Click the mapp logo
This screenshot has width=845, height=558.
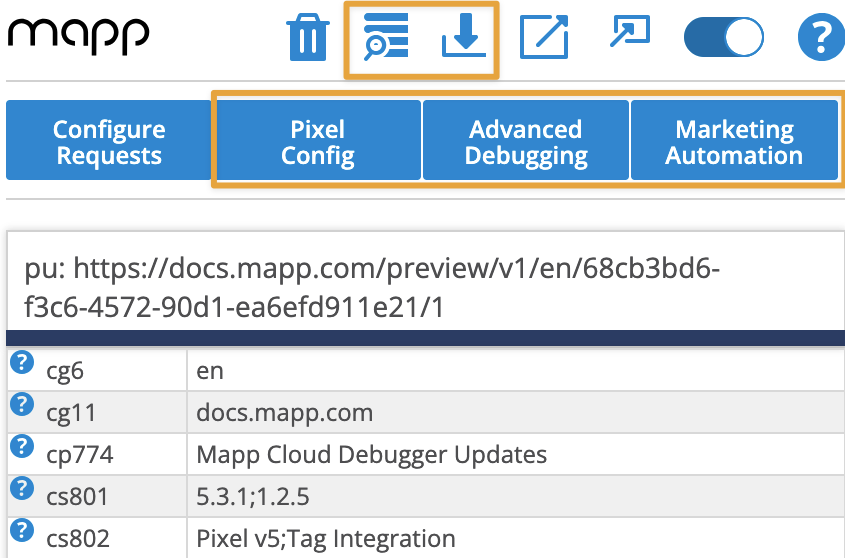click(78, 36)
